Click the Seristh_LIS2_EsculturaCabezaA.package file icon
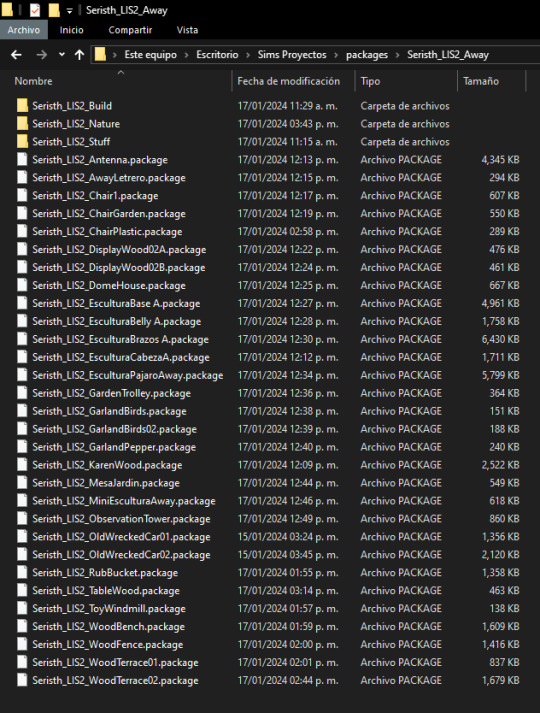The height and width of the screenshot is (713, 540). tap(22, 357)
